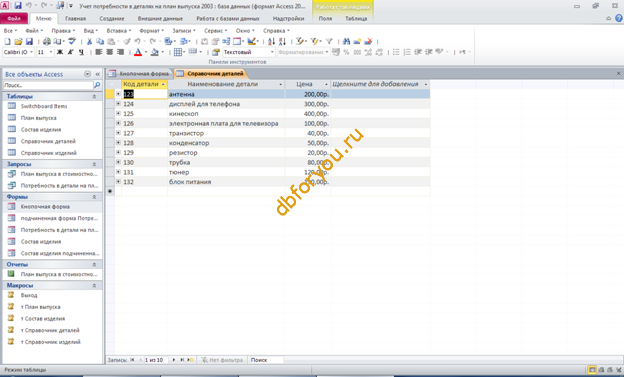Screen dimensions: 624x377
Task: Click the New document icon in toolbar
Action: click(7, 41)
